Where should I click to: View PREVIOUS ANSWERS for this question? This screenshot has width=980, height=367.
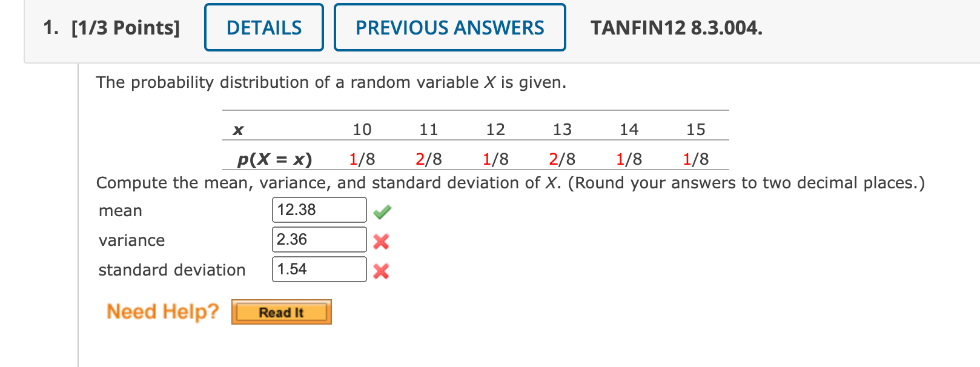(x=449, y=27)
